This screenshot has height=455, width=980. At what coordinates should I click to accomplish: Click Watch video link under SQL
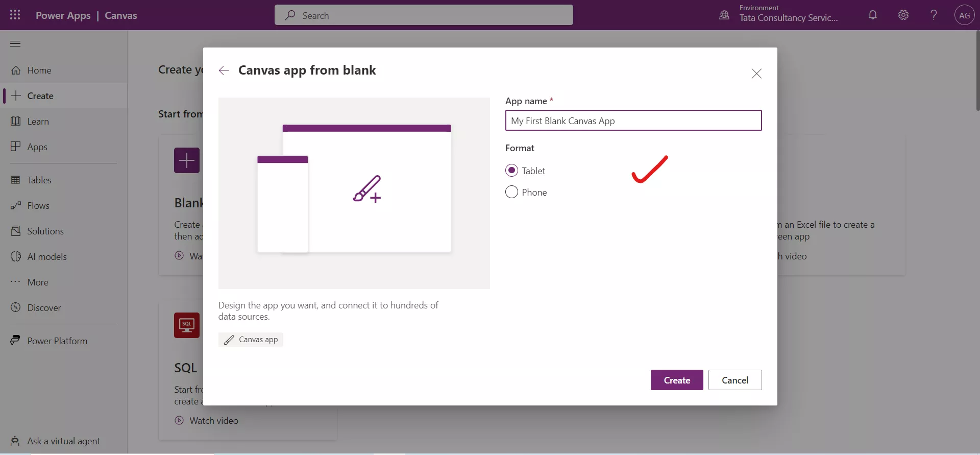pyautogui.click(x=214, y=420)
